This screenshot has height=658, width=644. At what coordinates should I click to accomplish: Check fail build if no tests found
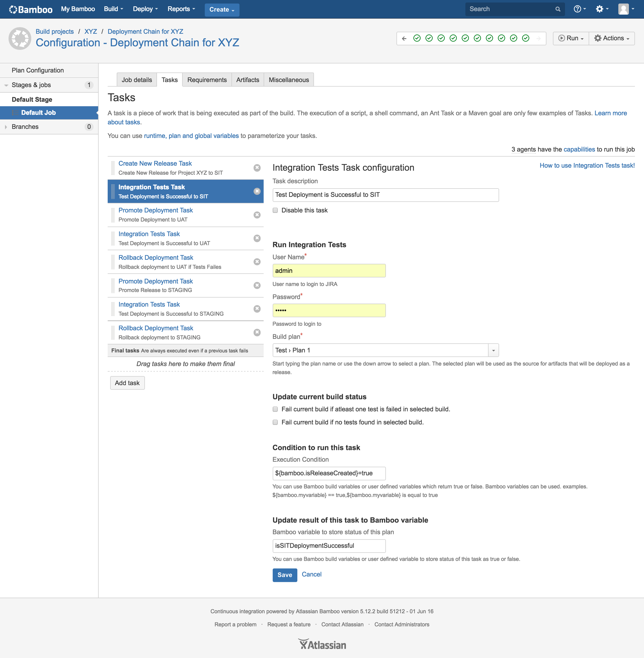tap(275, 422)
